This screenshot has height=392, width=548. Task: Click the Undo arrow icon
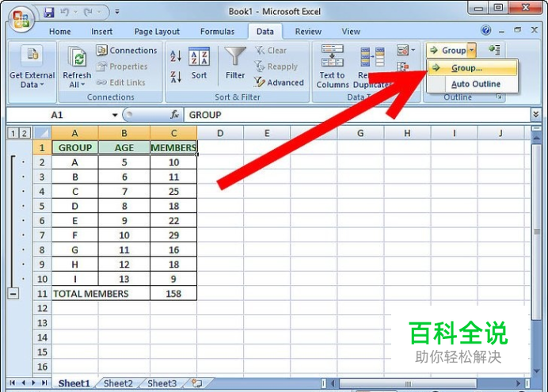64,12
